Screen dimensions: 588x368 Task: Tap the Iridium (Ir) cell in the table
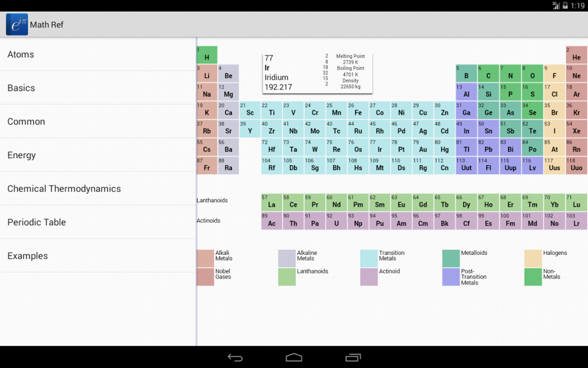coord(379,147)
